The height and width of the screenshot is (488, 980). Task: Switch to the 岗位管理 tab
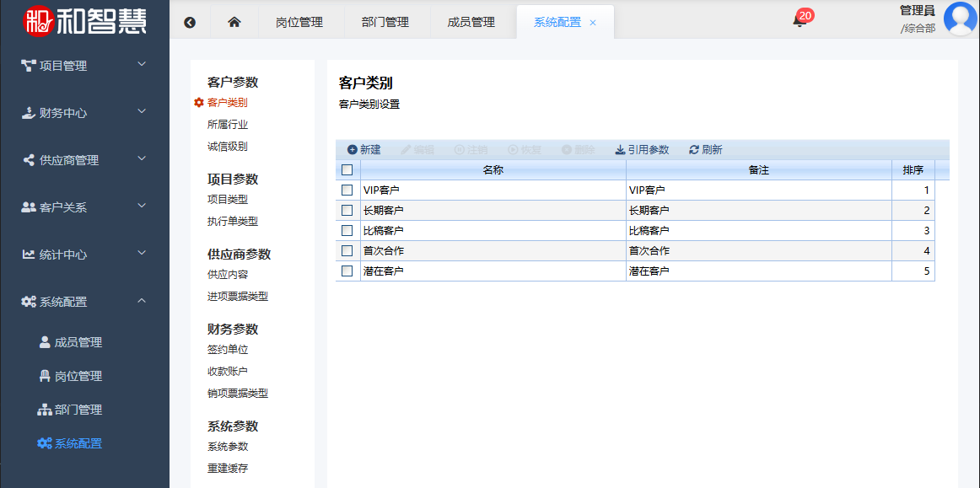tap(299, 23)
